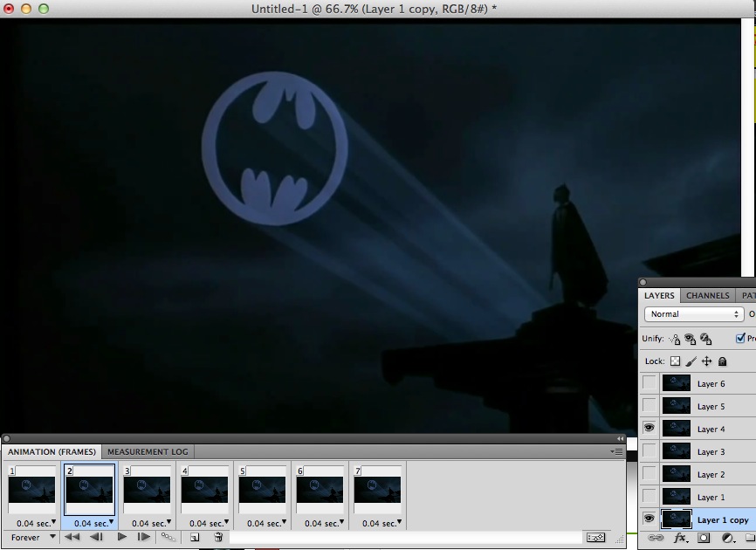Uncheck the Propagate frame checkbox
The height and width of the screenshot is (550, 756).
[x=741, y=338]
